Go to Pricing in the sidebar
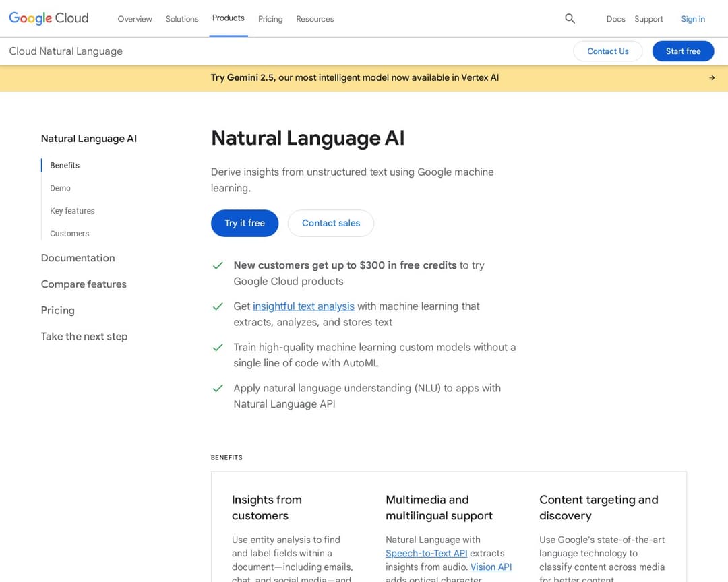The width and height of the screenshot is (728, 582). click(57, 310)
